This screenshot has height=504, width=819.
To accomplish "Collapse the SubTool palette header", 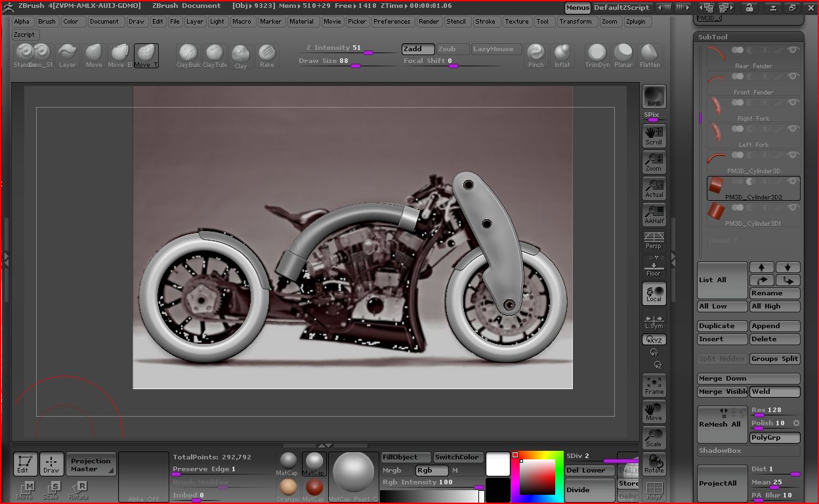I will (713, 37).
